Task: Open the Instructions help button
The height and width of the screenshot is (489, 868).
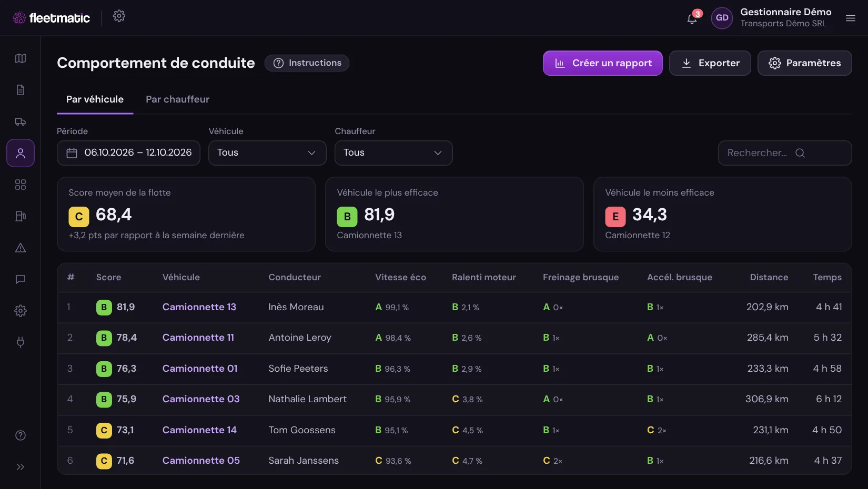Action: [307, 63]
